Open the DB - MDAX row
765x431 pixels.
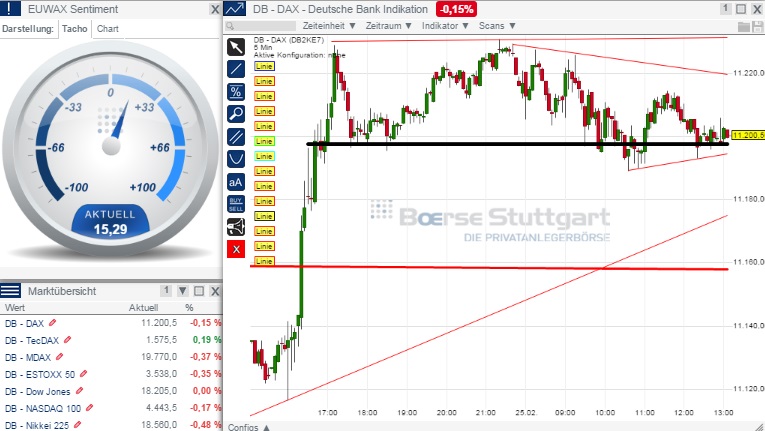(x=111, y=357)
